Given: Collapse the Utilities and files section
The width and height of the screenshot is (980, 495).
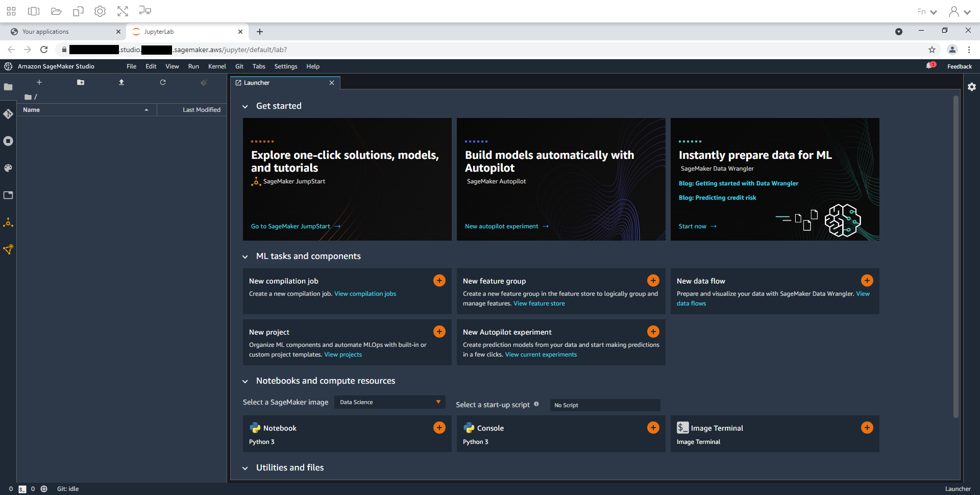Looking at the screenshot, I should 245,468.
